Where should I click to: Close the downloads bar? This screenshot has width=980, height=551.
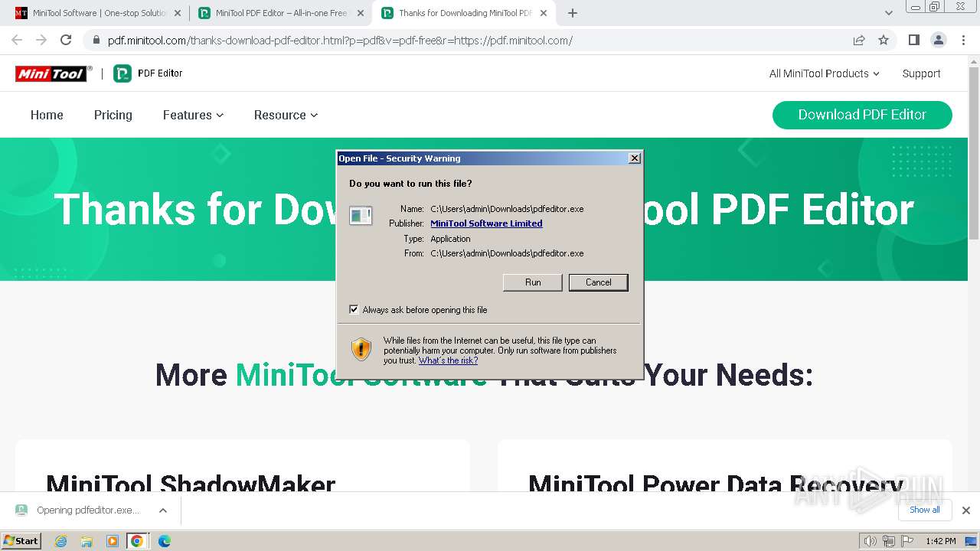[x=966, y=510]
